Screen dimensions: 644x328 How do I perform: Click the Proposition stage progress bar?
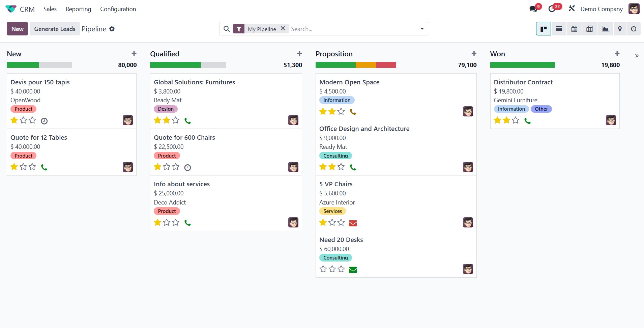tap(355, 65)
